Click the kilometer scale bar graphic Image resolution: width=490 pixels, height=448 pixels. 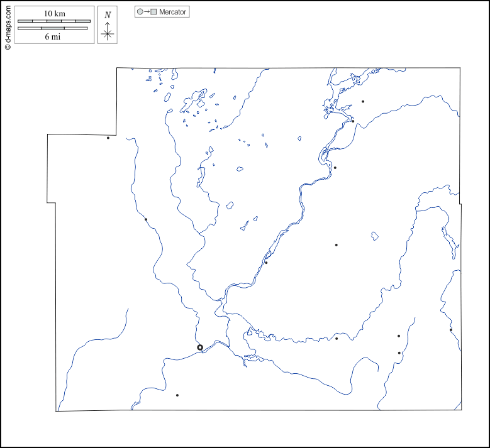pos(53,21)
